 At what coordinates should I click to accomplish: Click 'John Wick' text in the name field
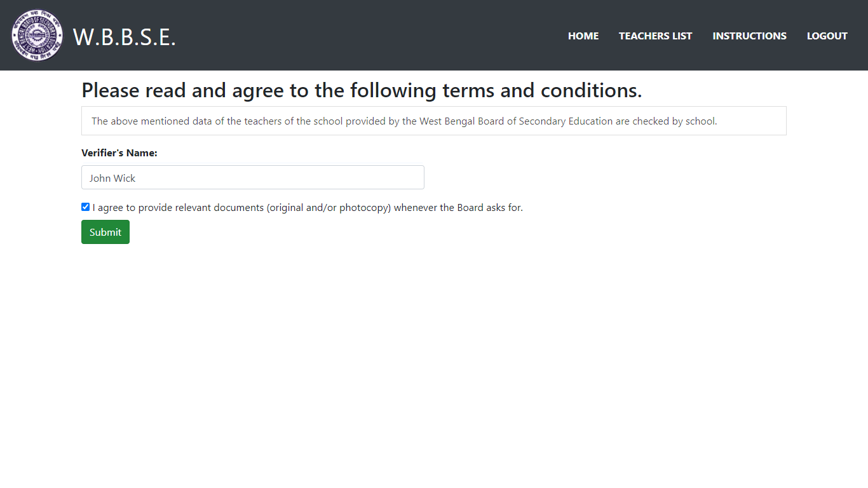(112, 178)
